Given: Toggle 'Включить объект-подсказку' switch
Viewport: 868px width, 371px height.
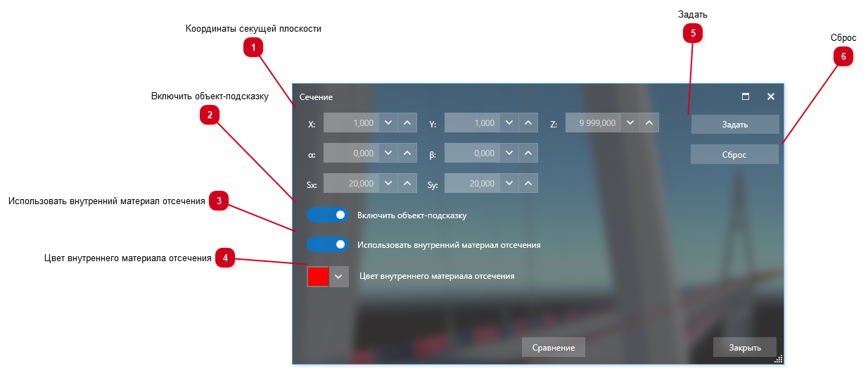Looking at the screenshot, I should pos(328,215).
